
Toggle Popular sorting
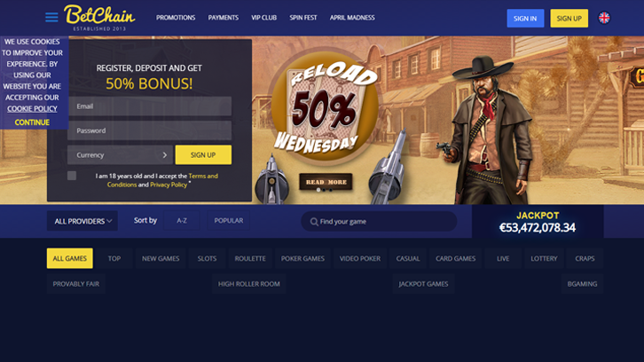(228, 221)
